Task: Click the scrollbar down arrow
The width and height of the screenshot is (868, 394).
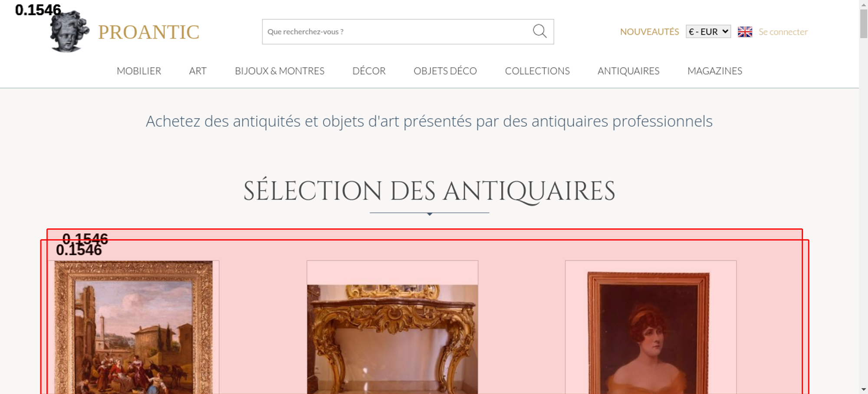Action: tap(864, 389)
